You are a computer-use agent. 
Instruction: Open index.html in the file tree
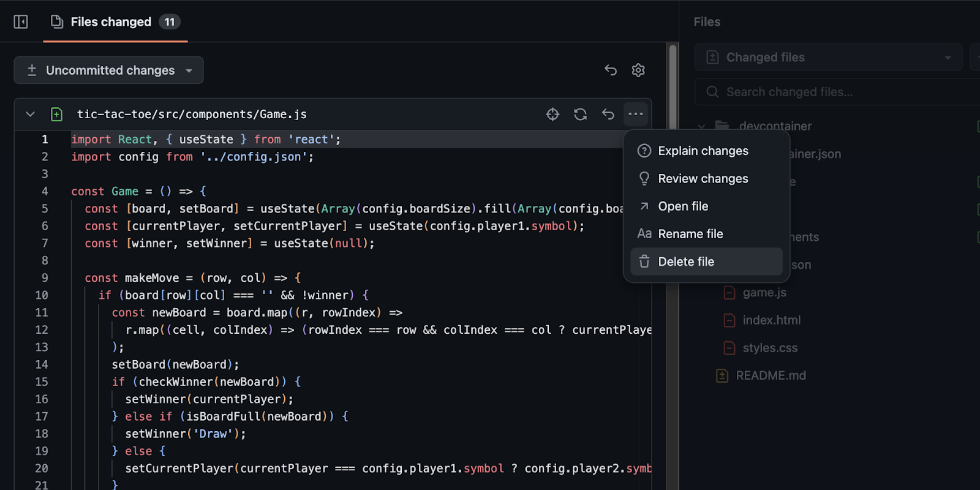771,320
